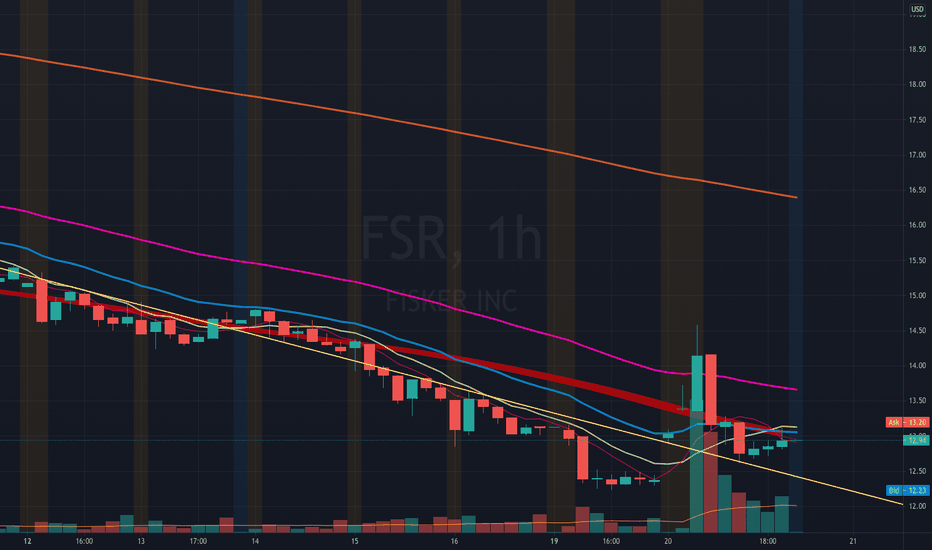The width and height of the screenshot is (932, 550).
Task: Click the FSR, 1h watermark text
Action: pyautogui.click(x=452, y=238)
